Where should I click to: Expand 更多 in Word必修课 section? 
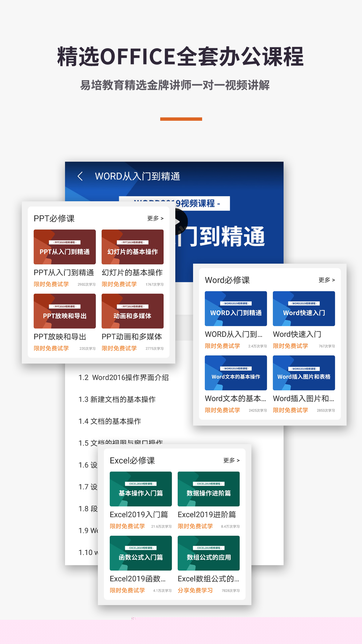click(326, 280)
